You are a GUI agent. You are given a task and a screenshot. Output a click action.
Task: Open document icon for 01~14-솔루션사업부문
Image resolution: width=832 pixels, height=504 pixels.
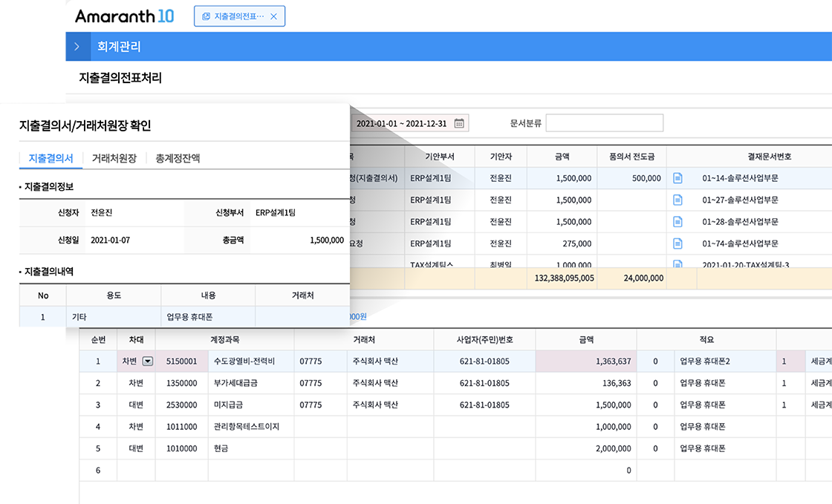click(x=677, y=178)
